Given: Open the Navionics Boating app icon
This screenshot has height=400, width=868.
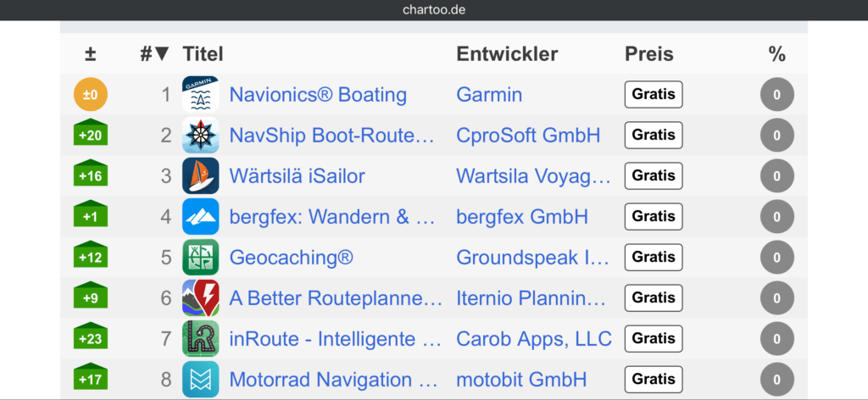Looking at the screenshot, I should 200,94.
